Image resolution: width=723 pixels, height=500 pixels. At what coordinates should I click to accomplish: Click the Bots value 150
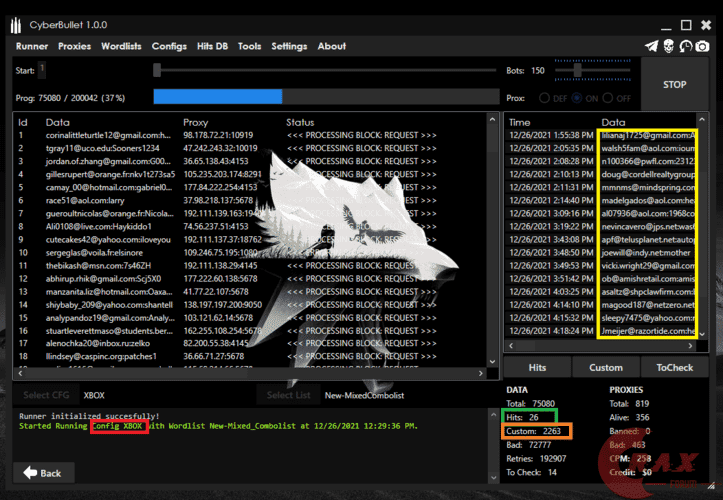[538, 71]
